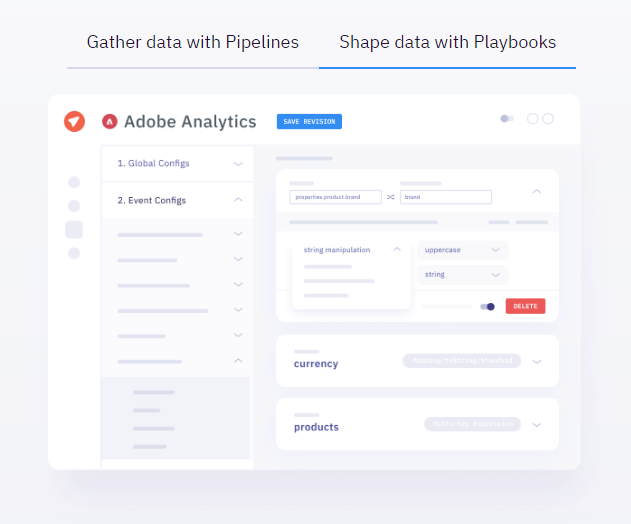The width and height of the screenshot is (631, 524).
Task: Expand the currency section
Action: (537, 362)
